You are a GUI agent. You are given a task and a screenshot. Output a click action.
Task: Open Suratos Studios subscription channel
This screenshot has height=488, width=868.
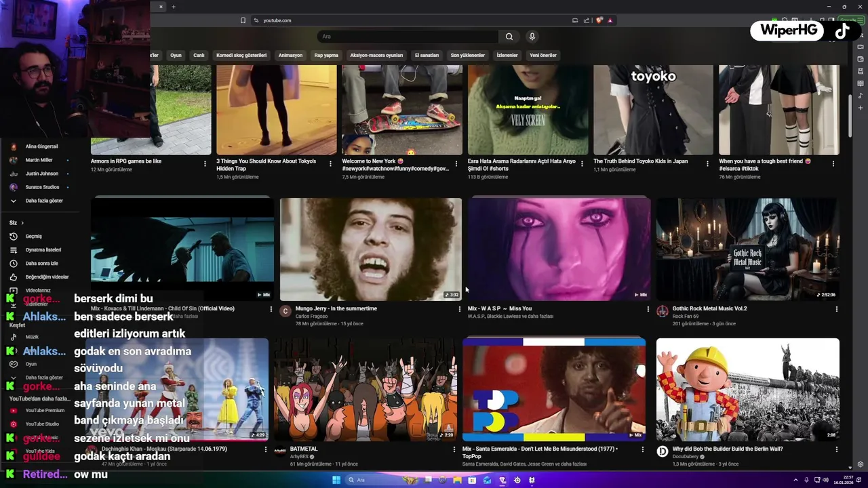pos(42,187)
